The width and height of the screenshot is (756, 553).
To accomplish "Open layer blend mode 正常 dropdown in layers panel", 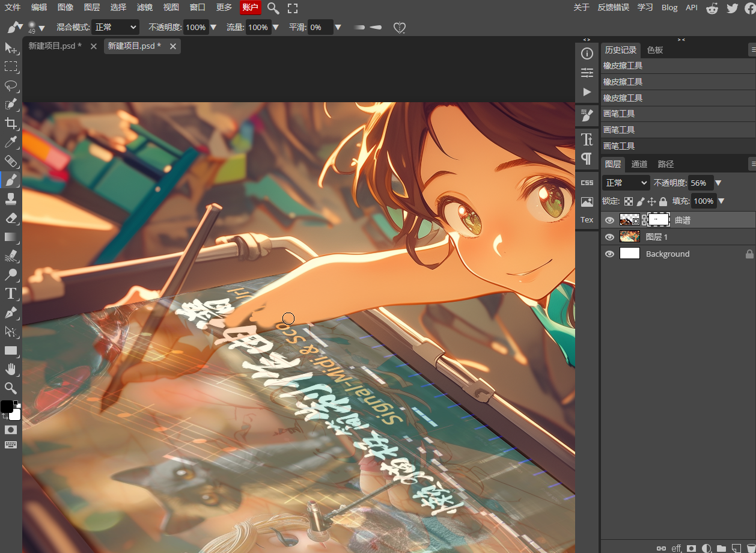I will coord(626,183).
